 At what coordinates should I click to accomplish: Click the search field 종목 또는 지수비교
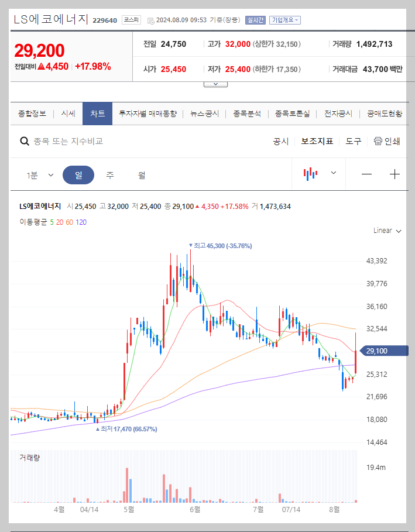(68, 141)
